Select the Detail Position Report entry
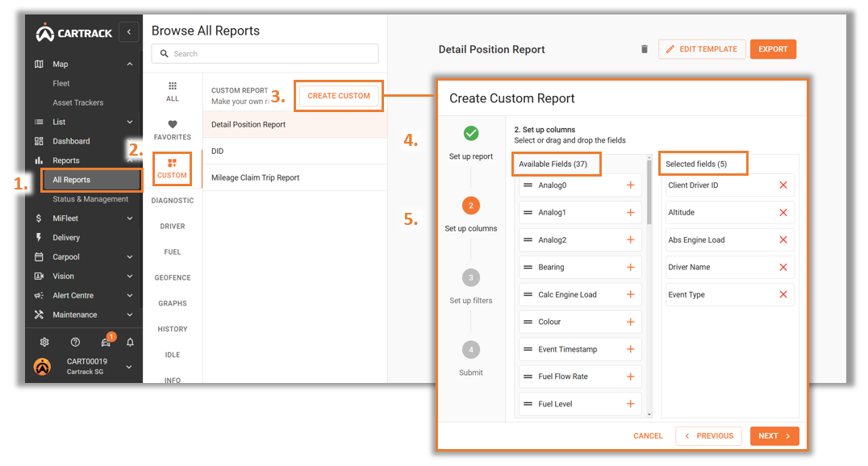868x466 pixels. 295,124
